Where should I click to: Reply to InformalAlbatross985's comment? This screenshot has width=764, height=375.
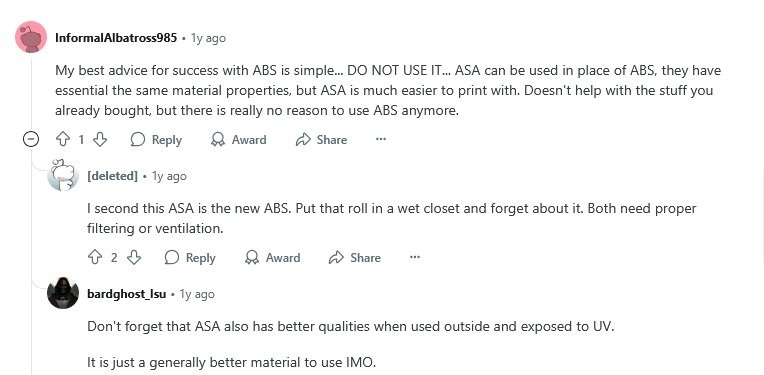[156, 140]
